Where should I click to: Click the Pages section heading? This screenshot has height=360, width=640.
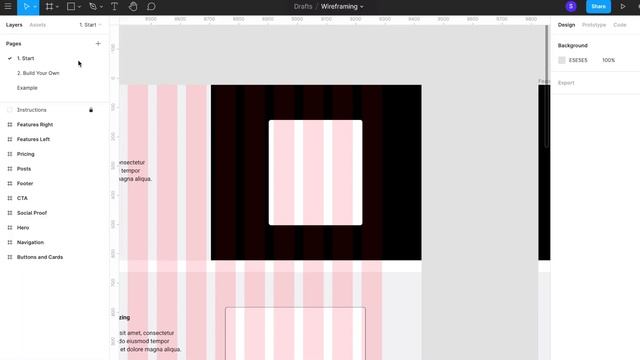coord(13,44)
